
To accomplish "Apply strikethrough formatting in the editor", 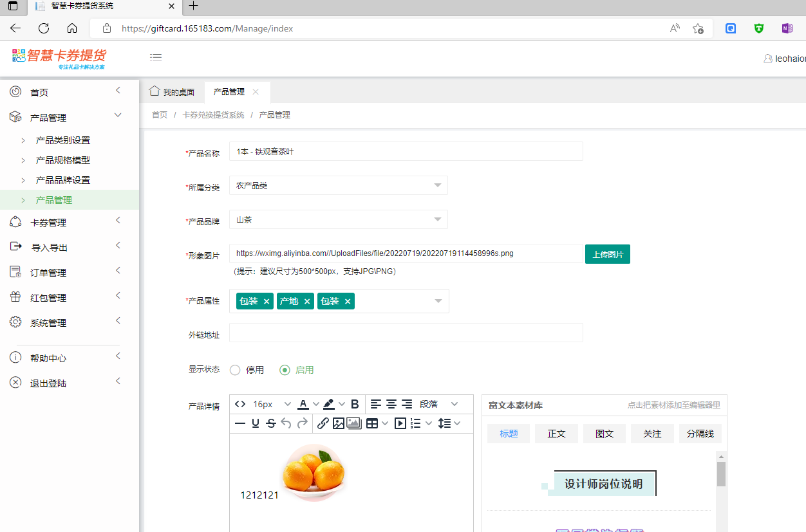I will 271,423.
